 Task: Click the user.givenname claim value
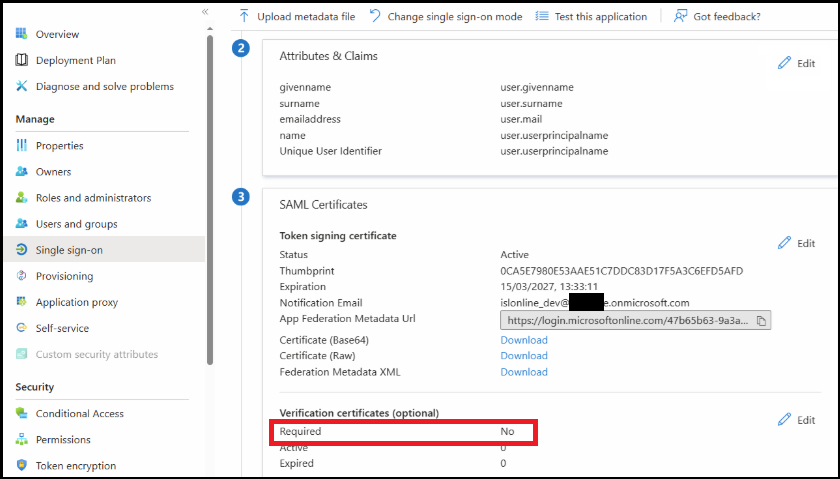537,87
